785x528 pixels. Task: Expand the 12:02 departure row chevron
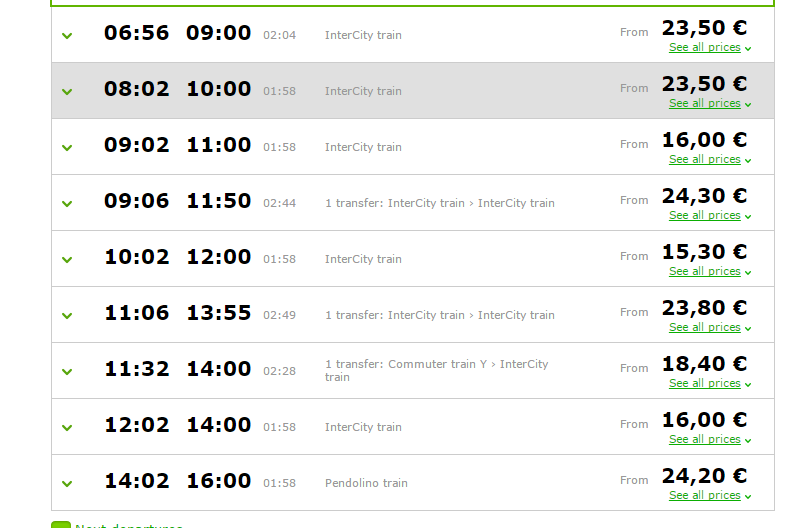tap(67, 428)
